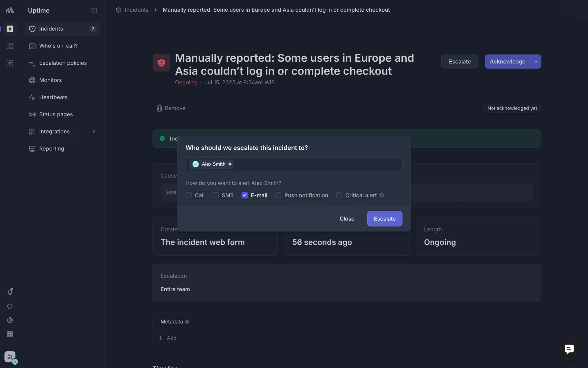588x368 pixels.
Task: Open the Acknowledge dropdown arrow
Action: pos(536,62)
